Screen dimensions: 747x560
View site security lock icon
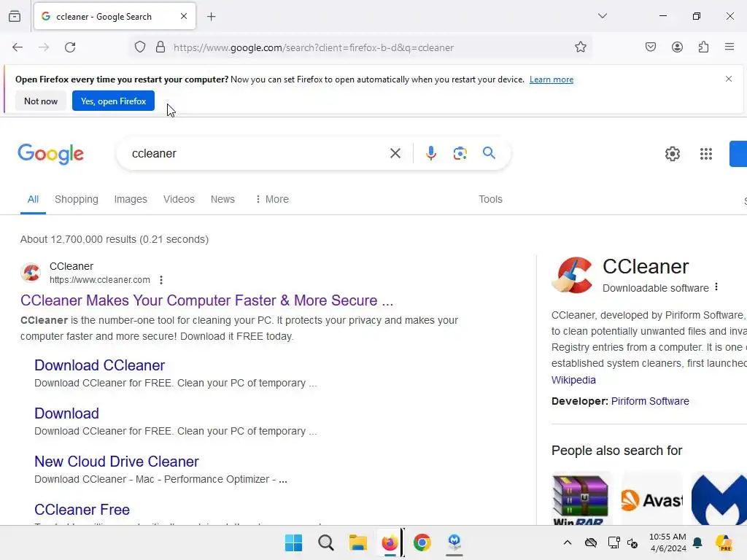160,47
